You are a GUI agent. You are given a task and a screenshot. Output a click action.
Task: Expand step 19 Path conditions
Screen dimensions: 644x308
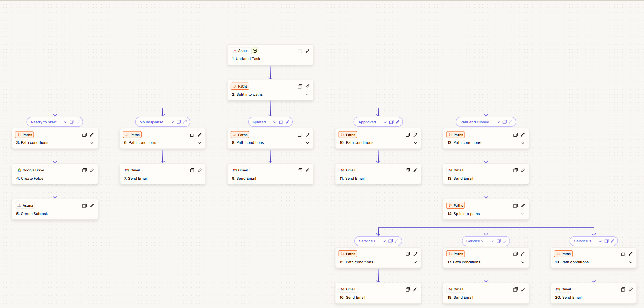click(631, 262)
